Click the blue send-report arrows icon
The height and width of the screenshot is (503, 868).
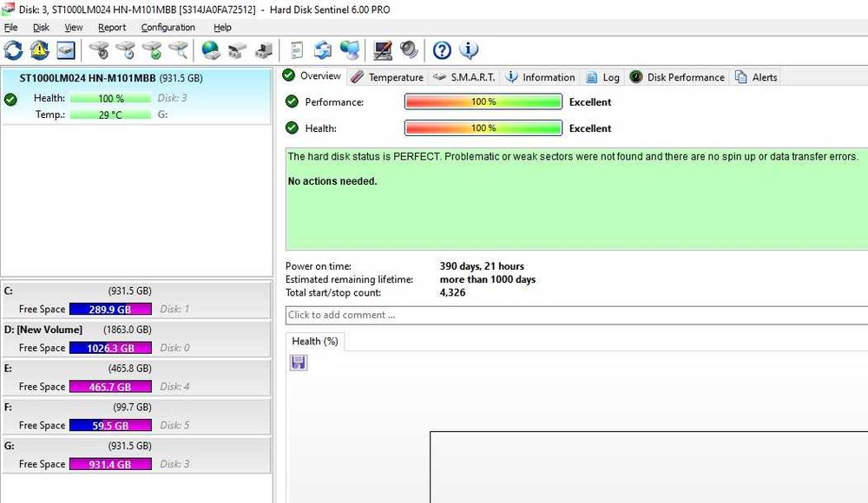323,50
